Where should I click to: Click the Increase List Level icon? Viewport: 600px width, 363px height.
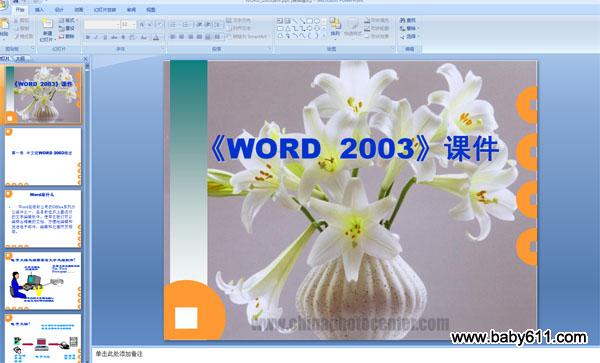[208, 25]
